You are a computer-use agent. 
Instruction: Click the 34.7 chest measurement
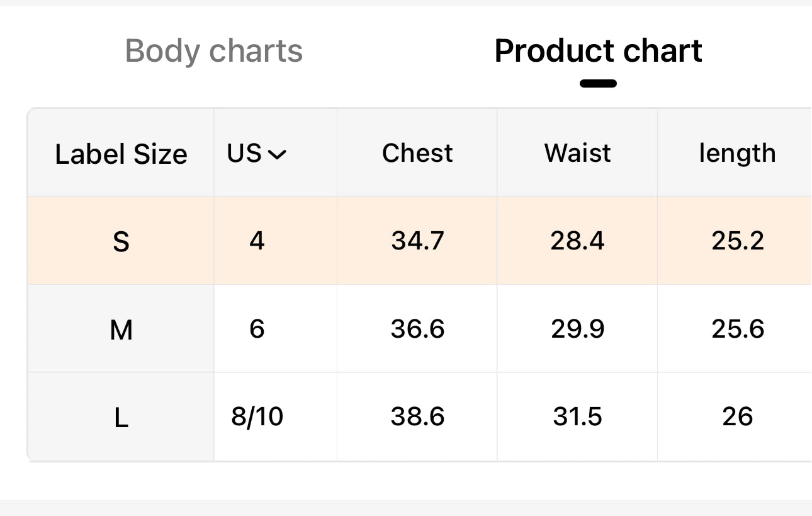pos(417,241)
